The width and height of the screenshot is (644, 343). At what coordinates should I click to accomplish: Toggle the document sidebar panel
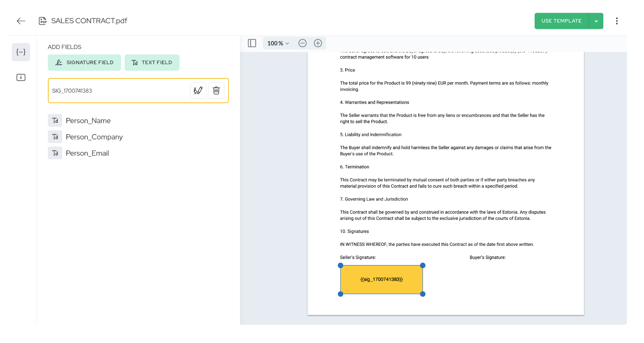click(x=252, y=43)
